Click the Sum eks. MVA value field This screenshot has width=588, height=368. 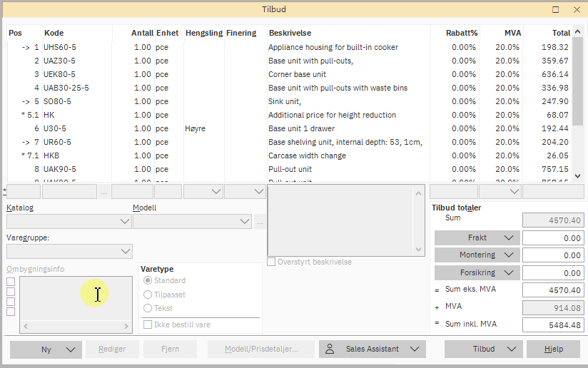tap(552, 290)
